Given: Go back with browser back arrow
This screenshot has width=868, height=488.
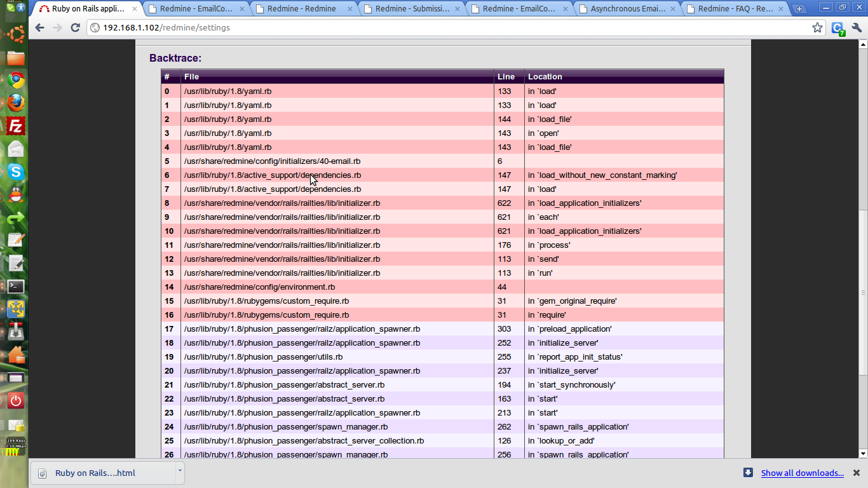Looking at the screenshot, I should tap(39, 28).
